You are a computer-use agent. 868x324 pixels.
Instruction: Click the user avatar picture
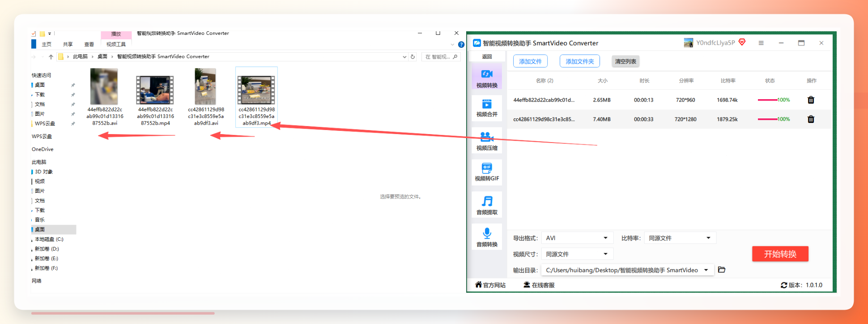coord(689,43)
